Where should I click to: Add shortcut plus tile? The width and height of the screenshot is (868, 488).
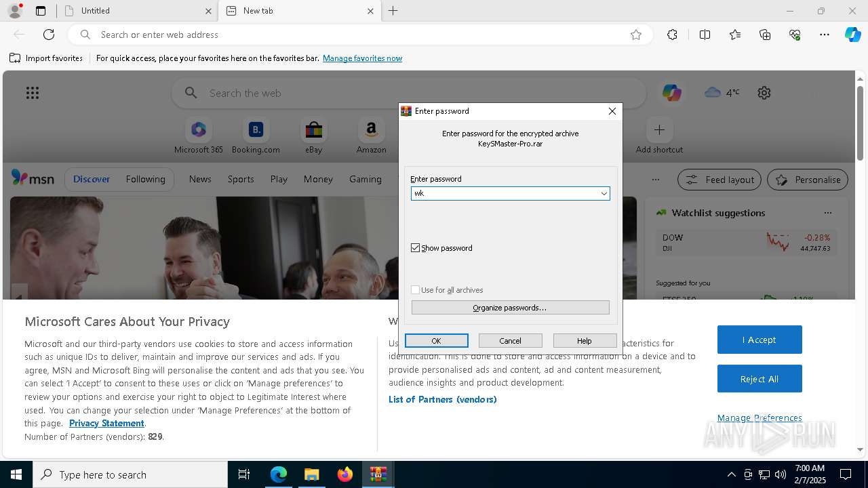[x=659, y=136]
